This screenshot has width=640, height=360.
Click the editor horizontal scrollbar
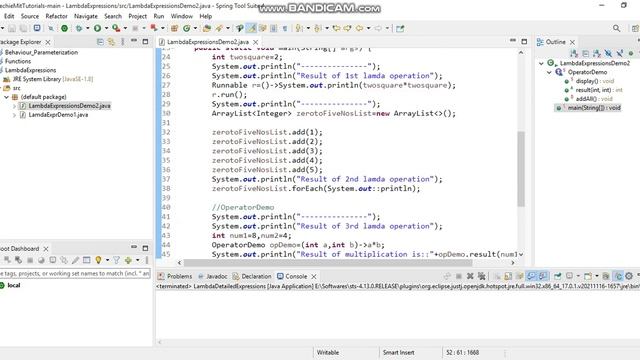click(x=328, y=263)
